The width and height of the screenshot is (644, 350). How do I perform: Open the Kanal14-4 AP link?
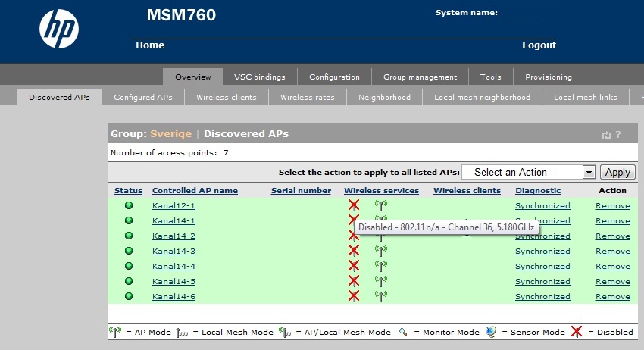tap(174, 266)
